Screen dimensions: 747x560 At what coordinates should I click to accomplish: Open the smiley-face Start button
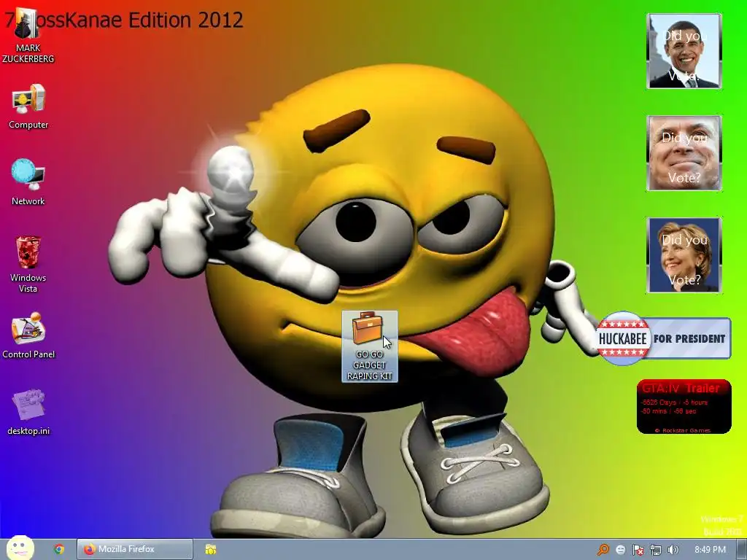click(x=20, y=548)
